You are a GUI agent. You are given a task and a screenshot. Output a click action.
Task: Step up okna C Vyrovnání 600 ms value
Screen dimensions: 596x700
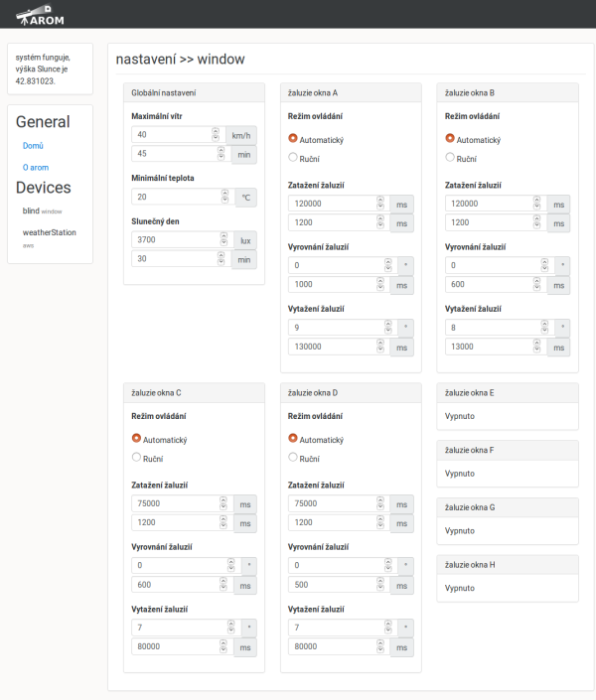click(223, 581)
